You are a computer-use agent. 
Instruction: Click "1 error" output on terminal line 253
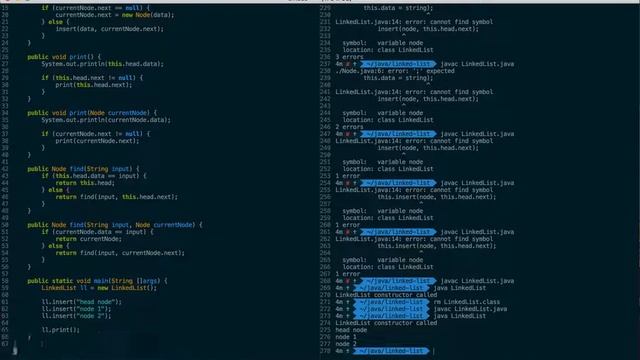pyautogui.click(x=348, y=176)
